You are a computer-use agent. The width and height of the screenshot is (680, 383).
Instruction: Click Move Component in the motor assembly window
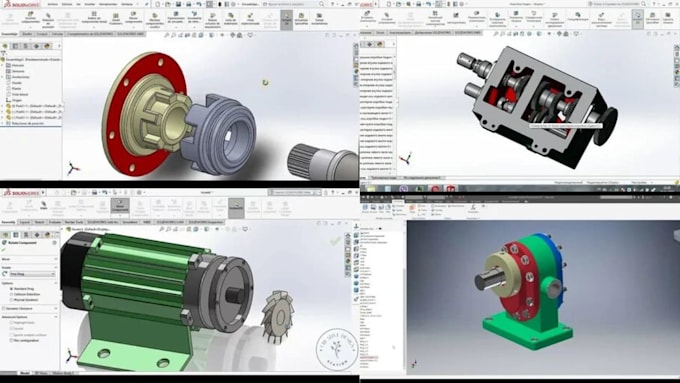tap(120, 207)
